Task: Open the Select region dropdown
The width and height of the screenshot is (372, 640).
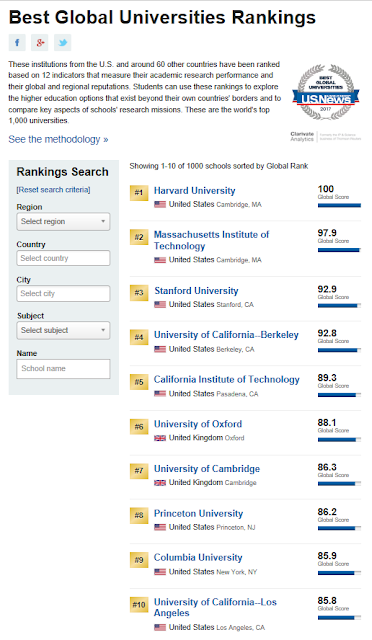Action: (x=63, y=222)
